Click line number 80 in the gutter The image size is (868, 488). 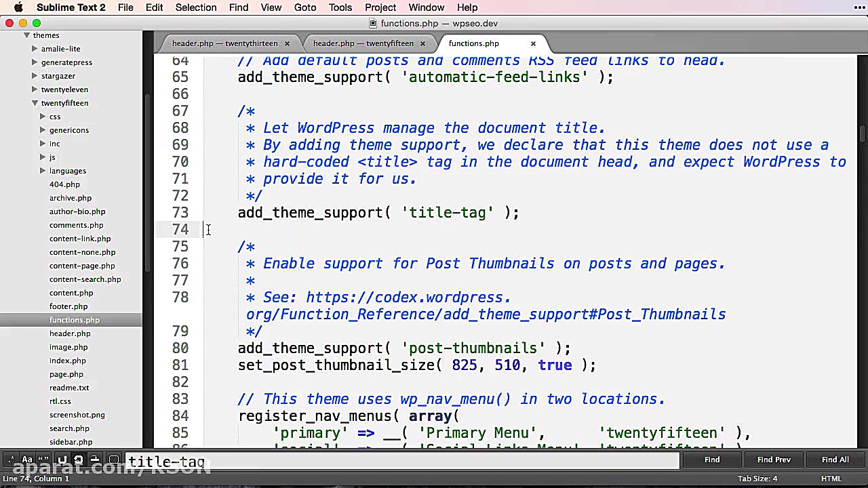click(x=180, y=348)
